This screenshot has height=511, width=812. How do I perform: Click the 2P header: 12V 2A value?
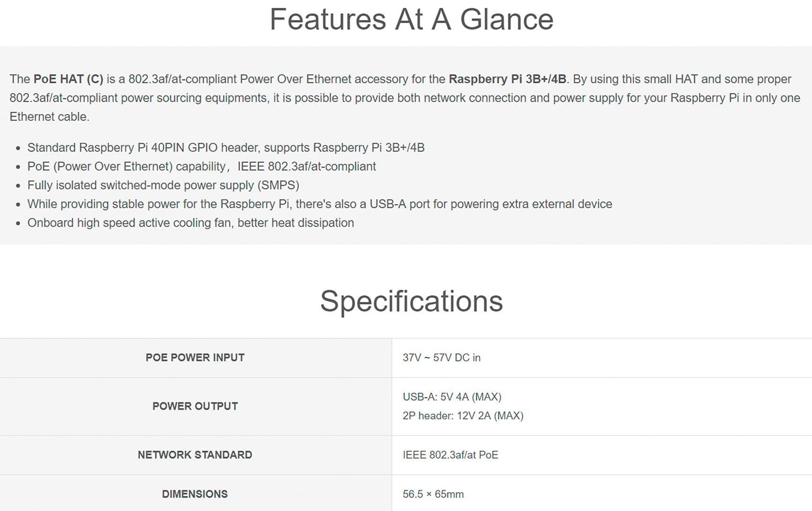[x=463, y=416]
